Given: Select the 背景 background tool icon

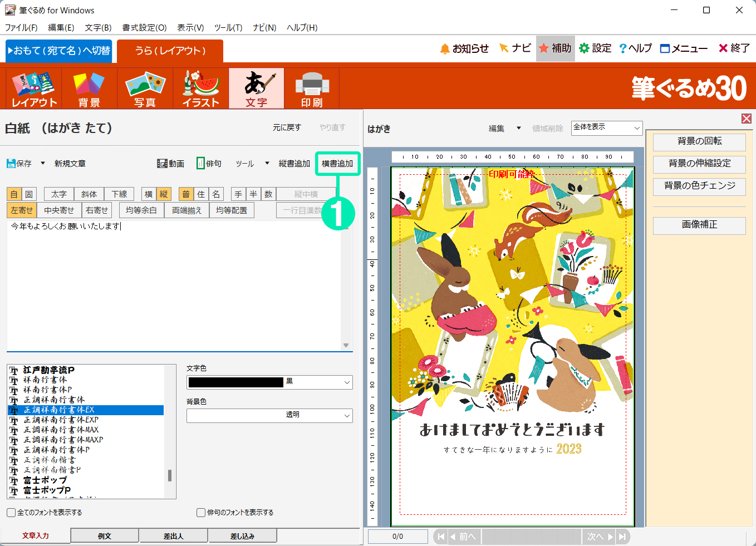Looking at the screenshot, I should tap(89, 88).
